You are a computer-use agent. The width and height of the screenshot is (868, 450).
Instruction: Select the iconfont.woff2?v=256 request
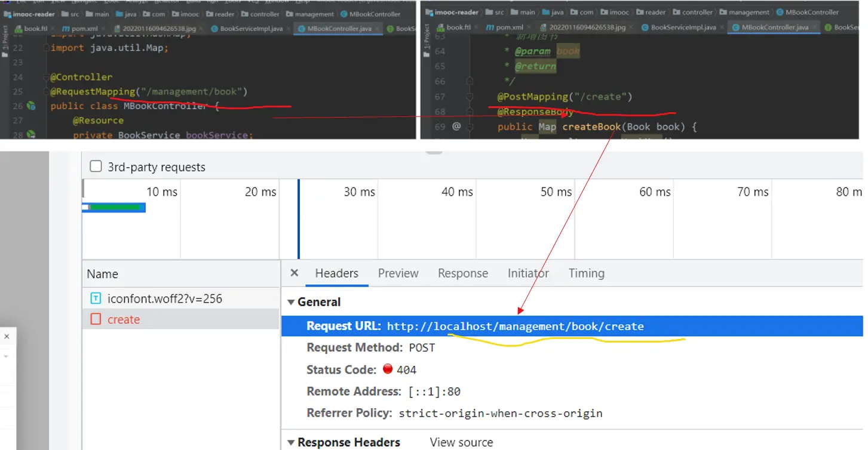click(182, 298)
